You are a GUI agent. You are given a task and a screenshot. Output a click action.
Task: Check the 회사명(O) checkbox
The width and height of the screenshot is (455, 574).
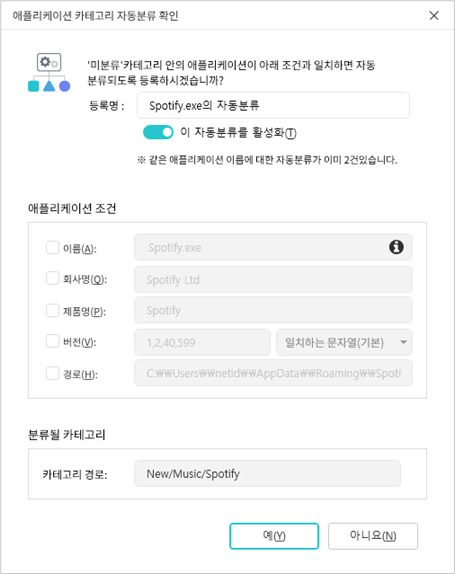52,278
